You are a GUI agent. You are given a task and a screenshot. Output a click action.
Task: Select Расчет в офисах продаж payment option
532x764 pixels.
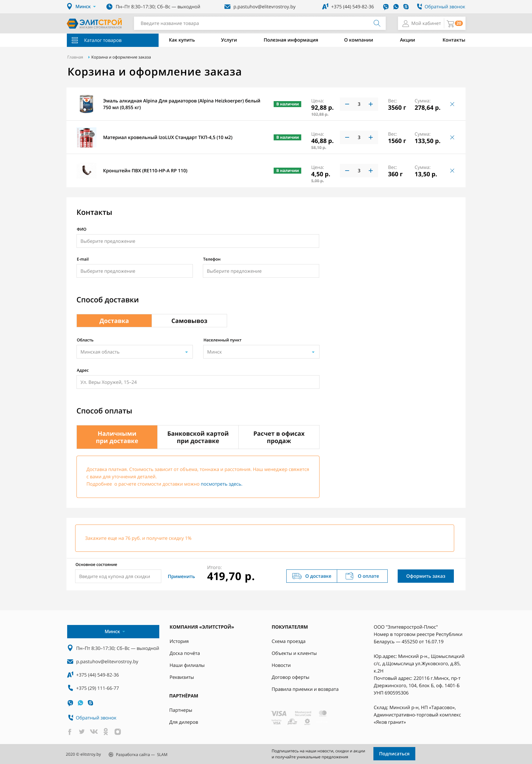point(279,437)
